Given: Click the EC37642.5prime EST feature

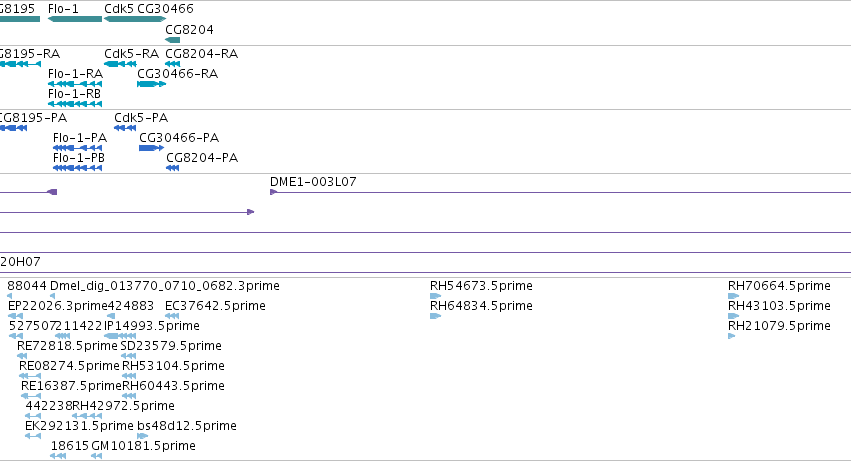Looking at the screenshot, I should point(172,316).
